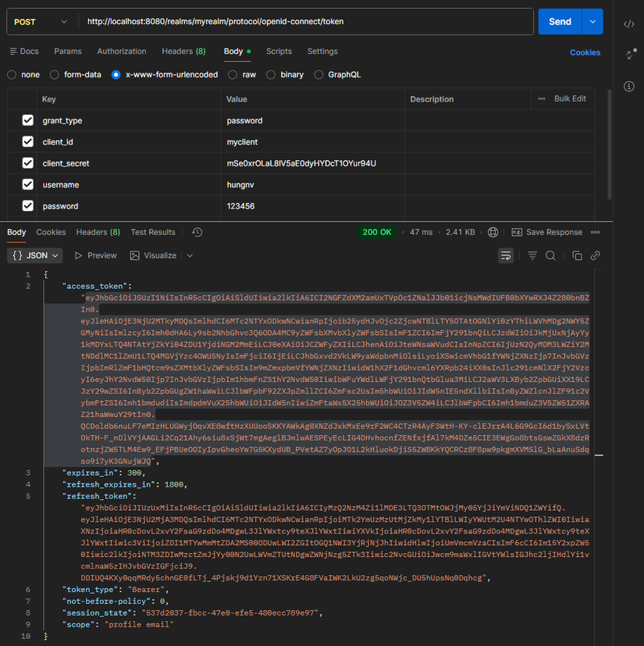Image resolution: width=644 pixels, height=646 pixels.
Task: Open the request info icon in sidebar
Action: (x=629, y=86)
